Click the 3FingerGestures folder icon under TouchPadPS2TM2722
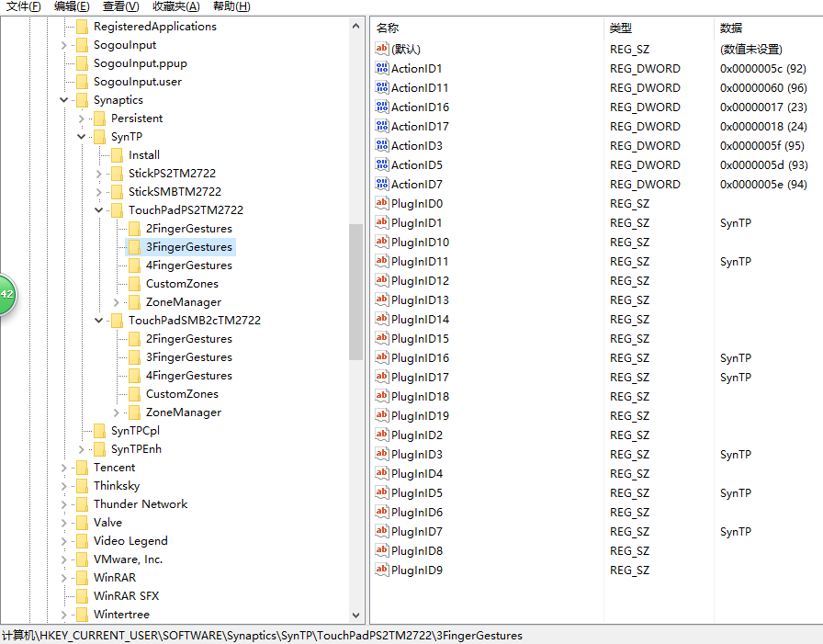 point(134,247)
